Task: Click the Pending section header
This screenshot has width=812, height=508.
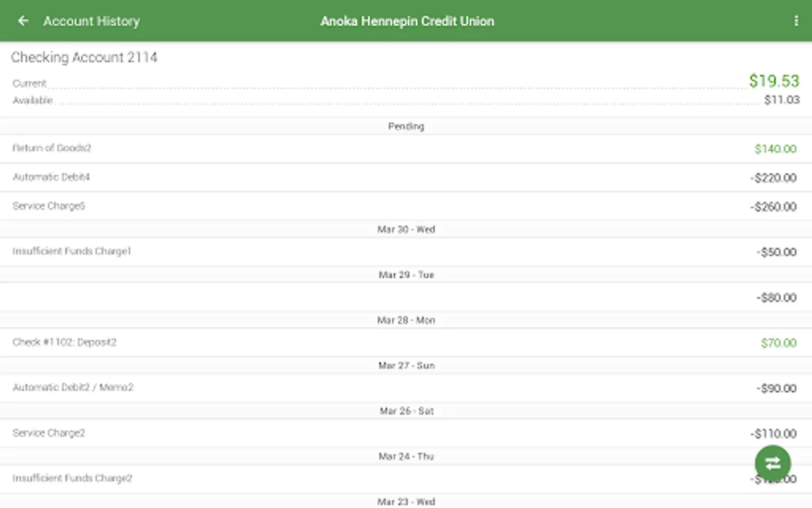Action: [x=406, y=126]
